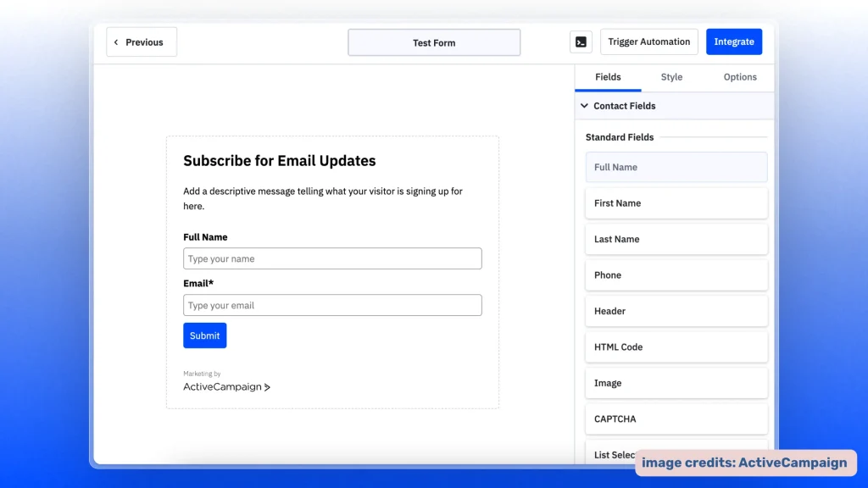Click the Test Form button
This screenshot has width=868, height=488.
pyautogui.click(x=434, y=42)
